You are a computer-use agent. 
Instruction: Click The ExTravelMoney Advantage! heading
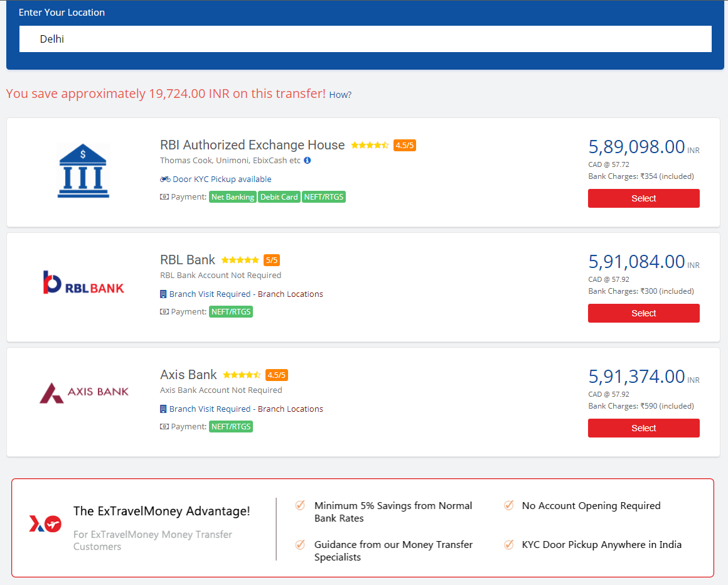161,511
